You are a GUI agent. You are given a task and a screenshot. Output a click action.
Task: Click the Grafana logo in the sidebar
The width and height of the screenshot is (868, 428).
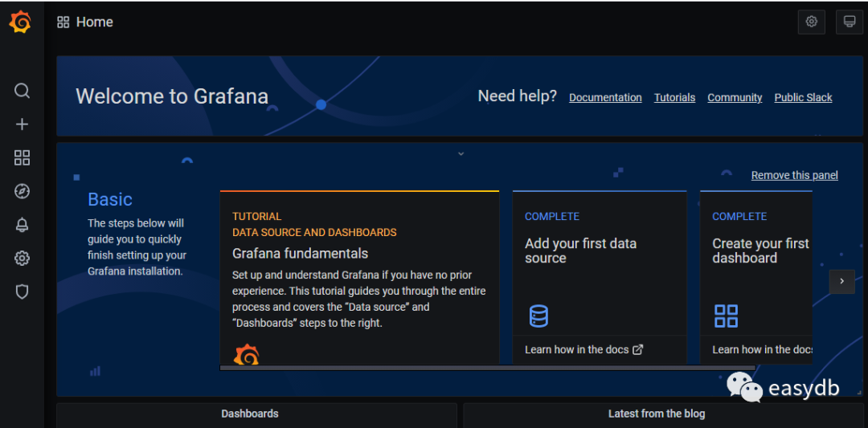[x=20, y=22]
